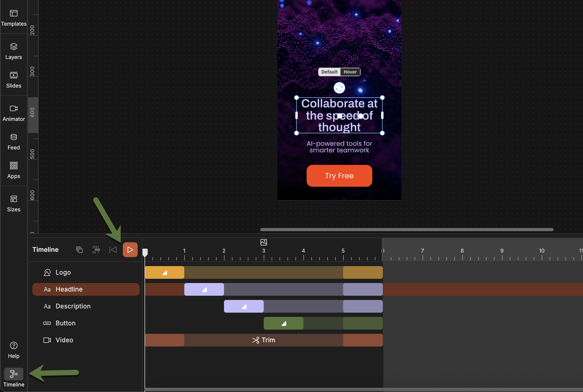This screenshot has width=583, height=392.
Task: Click the Try Free button on canvas
Action: (339, 176)
